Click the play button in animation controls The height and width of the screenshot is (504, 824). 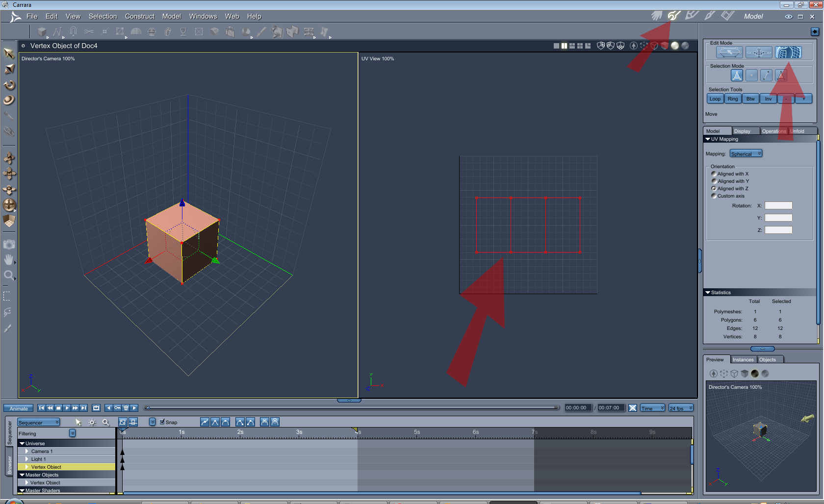[67, 408]
